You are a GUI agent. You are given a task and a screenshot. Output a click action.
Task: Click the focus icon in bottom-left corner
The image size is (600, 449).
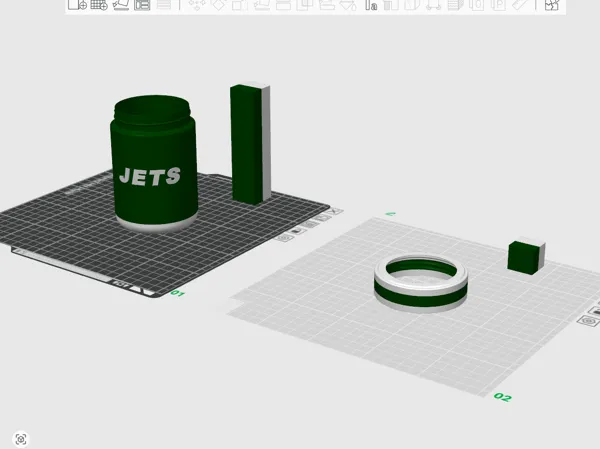click(x=21, y=439)
